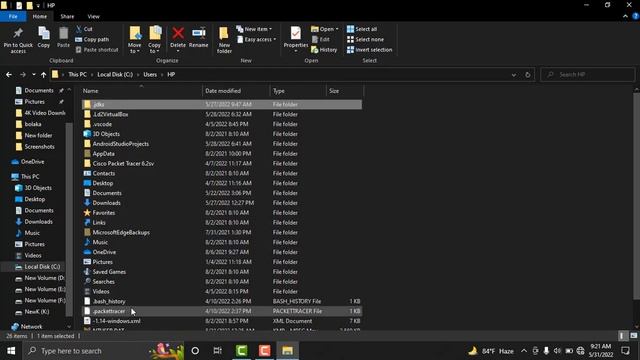Open Network in navigation pane
The width and height of the screenshot is (640, 360).
(31, 327)
